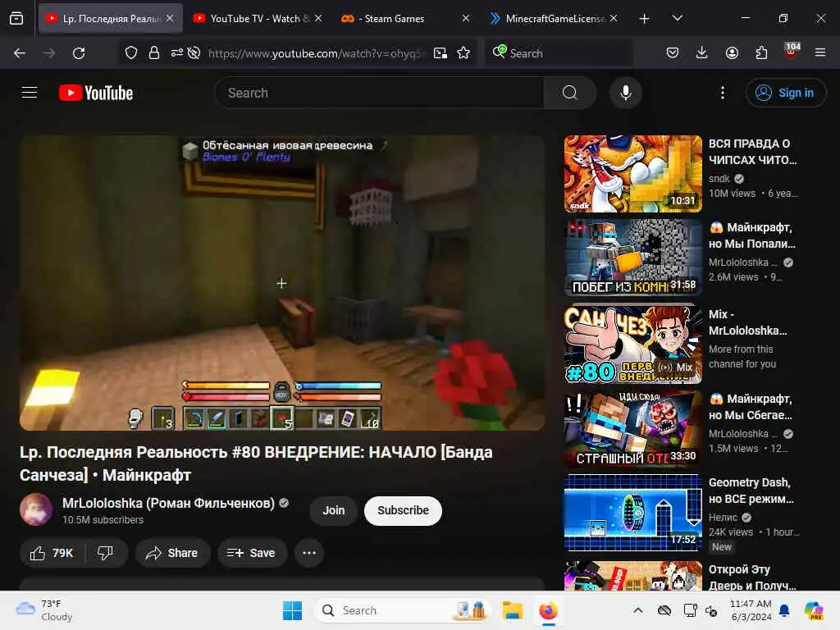840x630 pixels.
Task: Click the YouTube search magnifier button
Action: coord(570,93)
